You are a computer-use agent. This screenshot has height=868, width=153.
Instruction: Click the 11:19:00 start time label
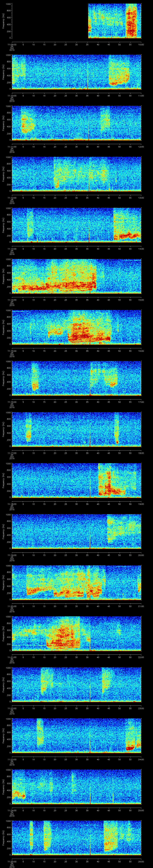(x=12, y=555)
